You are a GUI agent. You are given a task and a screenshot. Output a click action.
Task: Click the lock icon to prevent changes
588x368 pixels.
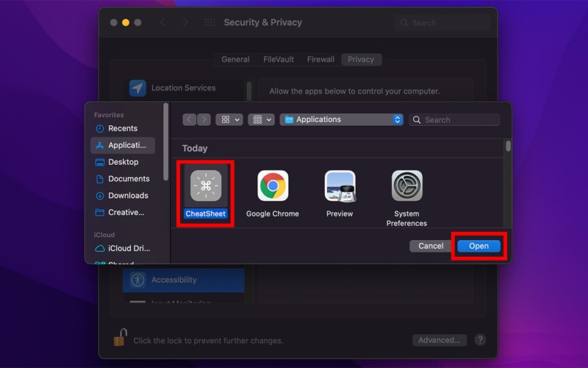click(x=121, y=338)
